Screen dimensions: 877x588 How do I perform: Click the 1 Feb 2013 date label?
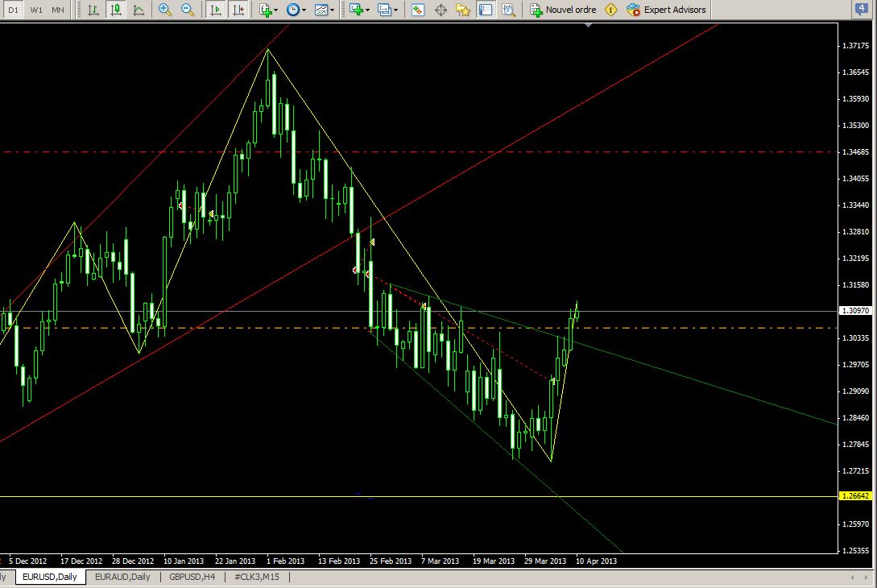285,561
